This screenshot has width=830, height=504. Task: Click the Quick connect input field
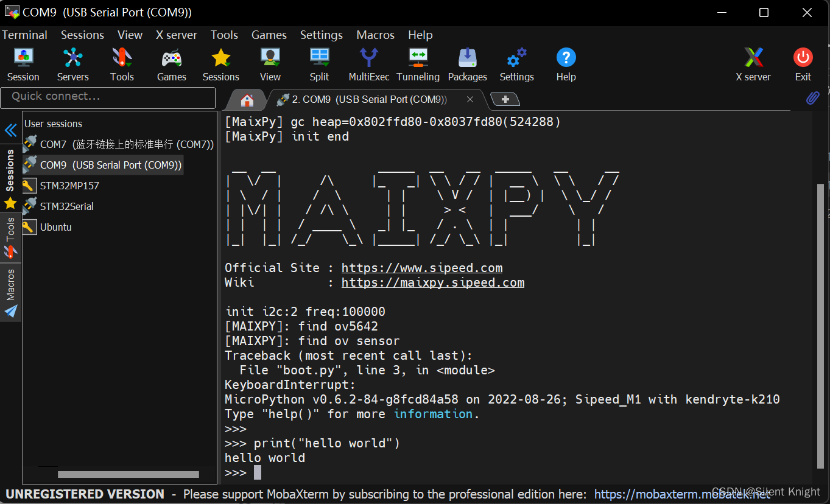(108, 97)
